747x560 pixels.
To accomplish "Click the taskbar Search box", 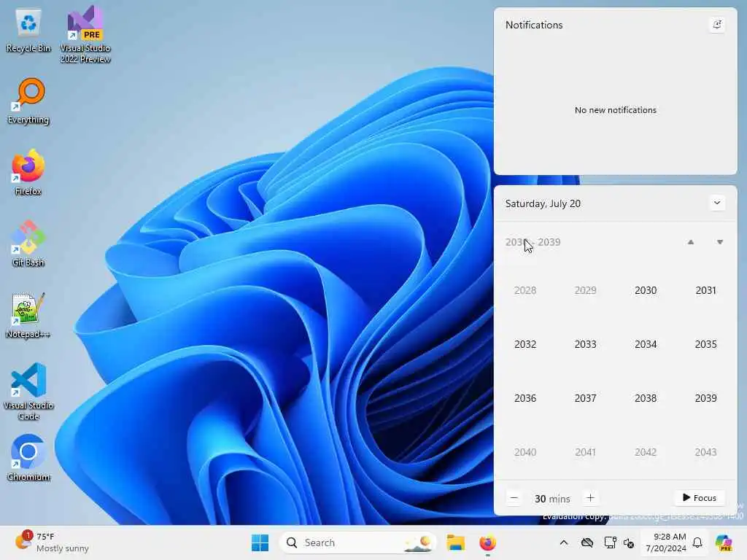I will (358, 542).
